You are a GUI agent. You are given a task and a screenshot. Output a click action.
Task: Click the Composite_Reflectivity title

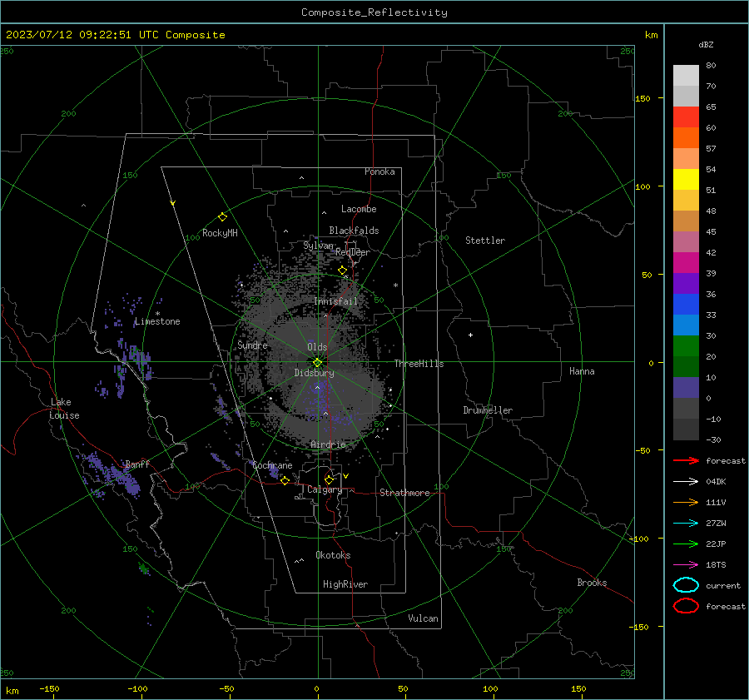(374, 12)
